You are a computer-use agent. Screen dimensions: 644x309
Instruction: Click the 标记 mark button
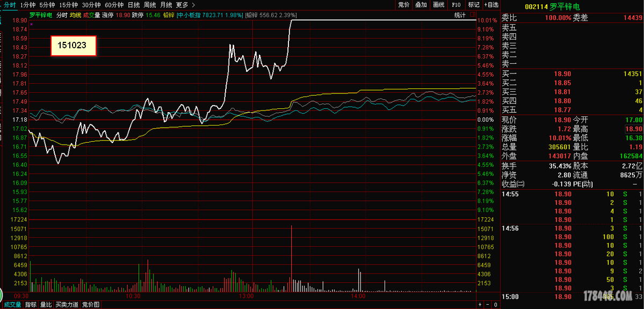pyautogui.click(x=474, y=5)
